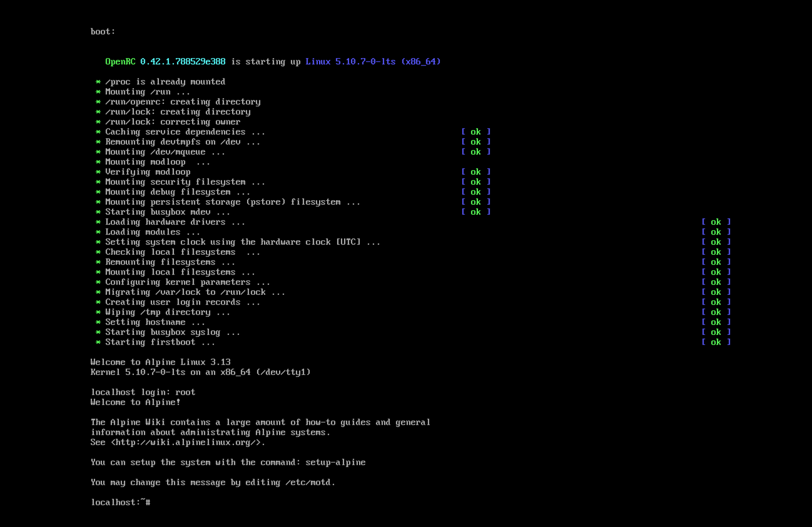Click '/run/lock: correcting owner' line
This screenshot has height=527, width=812.
[172, 122]
